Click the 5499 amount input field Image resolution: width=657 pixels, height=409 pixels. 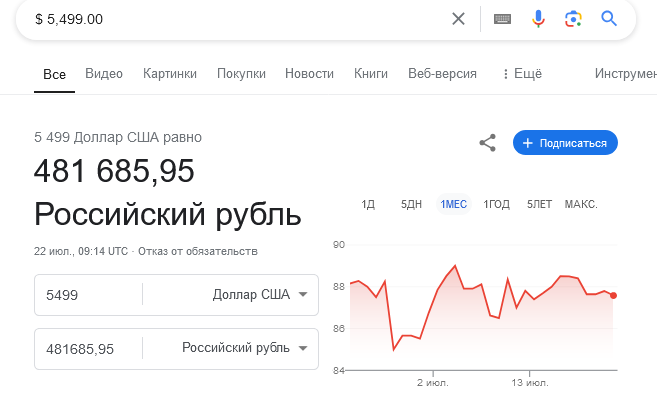[88, 295]
